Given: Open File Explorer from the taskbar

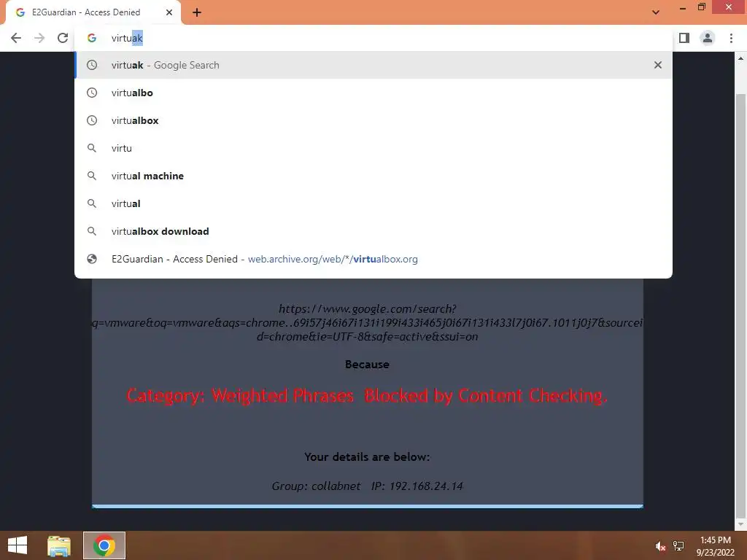Looking at the screenshot, I should coord(59,545).
